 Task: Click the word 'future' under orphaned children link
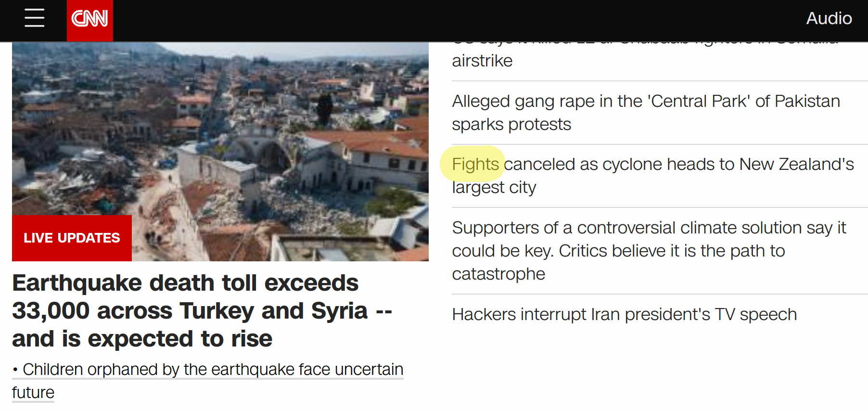pyautogui.click(x=33, y=393)
